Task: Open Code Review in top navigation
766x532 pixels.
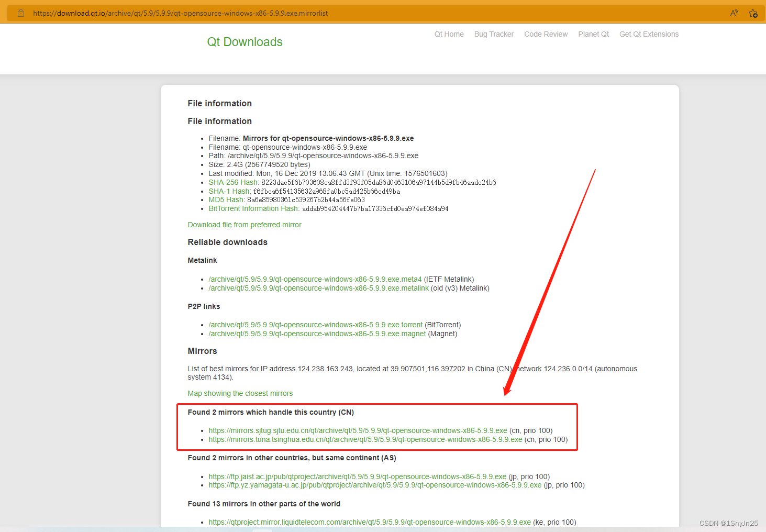Action: tap(546, 34)
